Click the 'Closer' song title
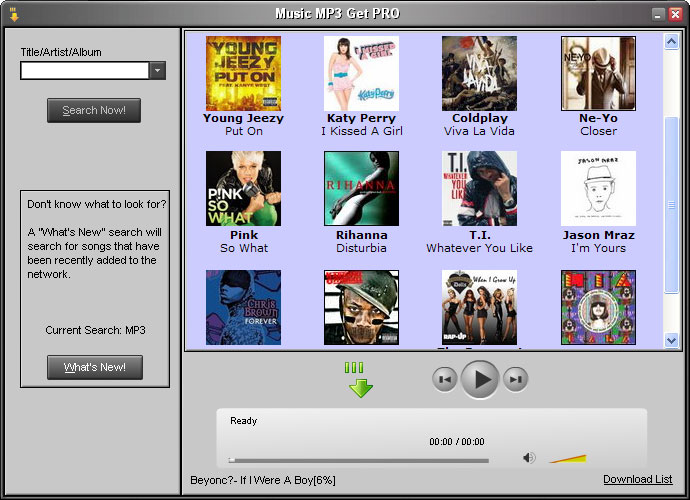The image size is (690, 500). (x=598, y=131)
